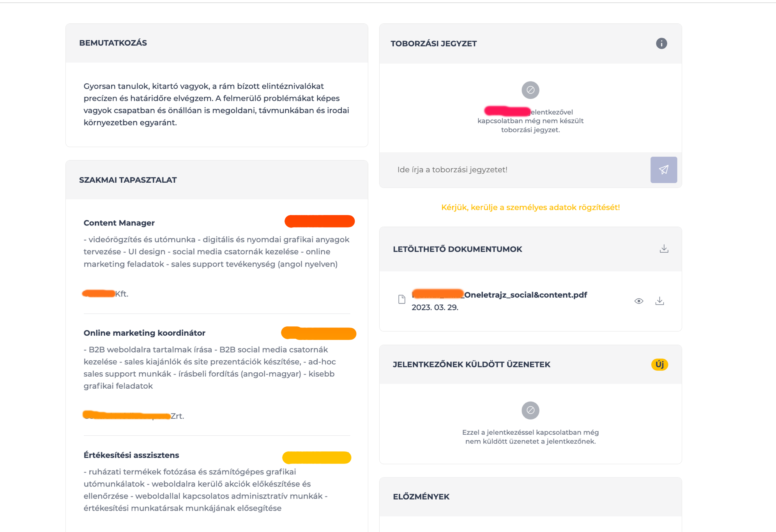Click the yellow personal data warning text
Image resolution: width=776 pixels, height=532 pixels.
pos(530,207)
